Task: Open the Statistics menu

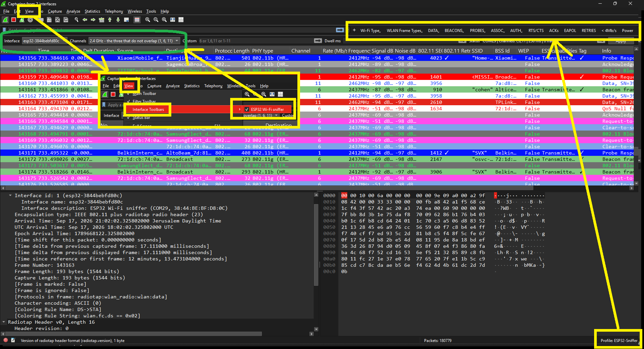Action: 92,11
